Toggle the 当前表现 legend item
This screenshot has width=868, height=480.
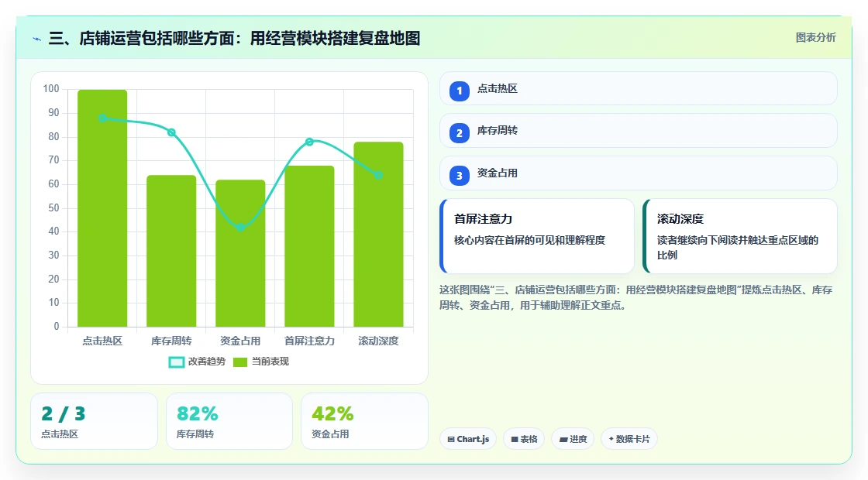coord(260,362)
